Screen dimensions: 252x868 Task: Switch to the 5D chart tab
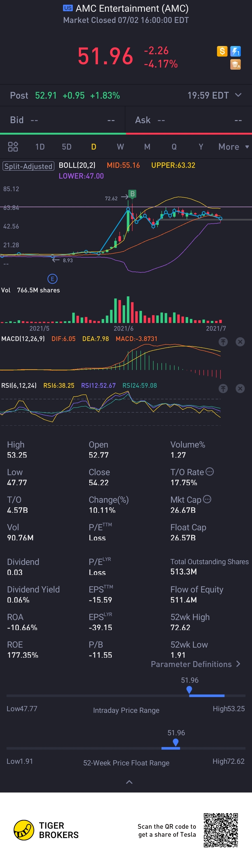(x=67, y=147)
